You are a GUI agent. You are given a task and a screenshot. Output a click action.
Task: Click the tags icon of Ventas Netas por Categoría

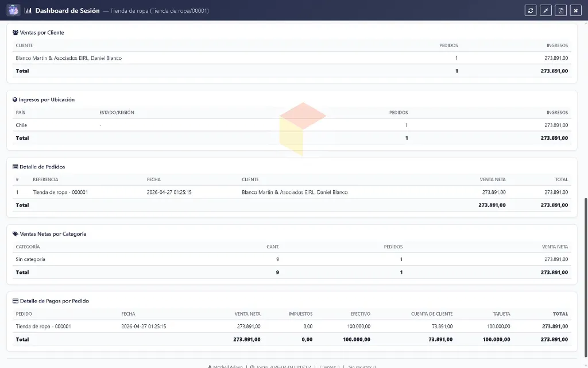pos(16,234)
